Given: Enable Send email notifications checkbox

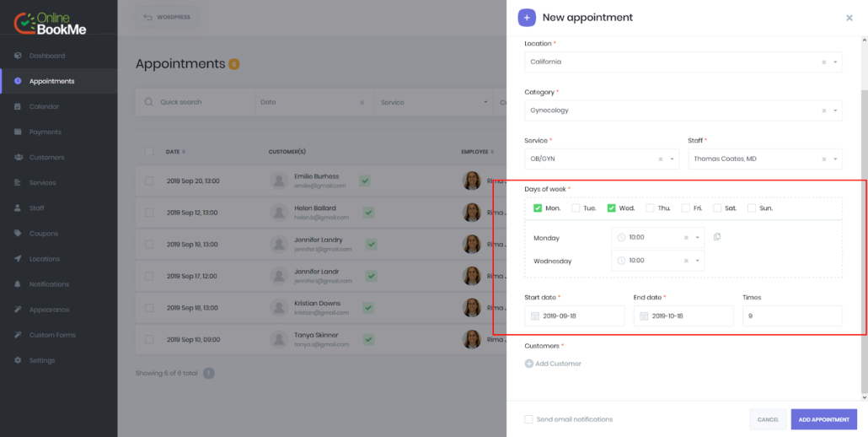Looking at the screenshot, I should tap(528, 419).
